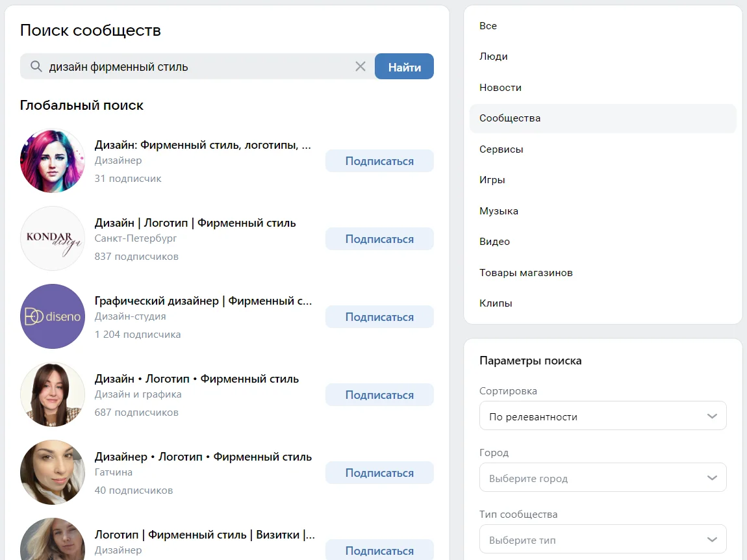This screenshot has height=560, width=747.
Task: Subscribe to the Гатчина designer community
Action: click(x=379, y=473)
